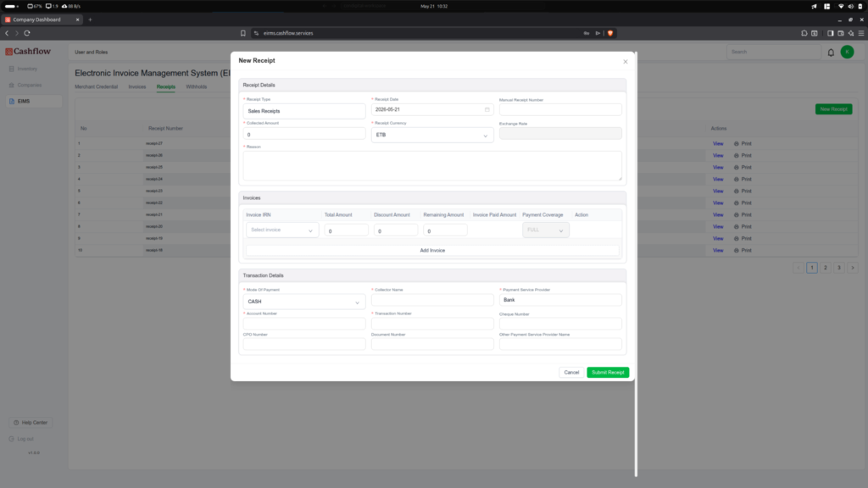Click the bookmark icon in the address bar
Viewport: 868px width, 488px height.
pos(243,33)
